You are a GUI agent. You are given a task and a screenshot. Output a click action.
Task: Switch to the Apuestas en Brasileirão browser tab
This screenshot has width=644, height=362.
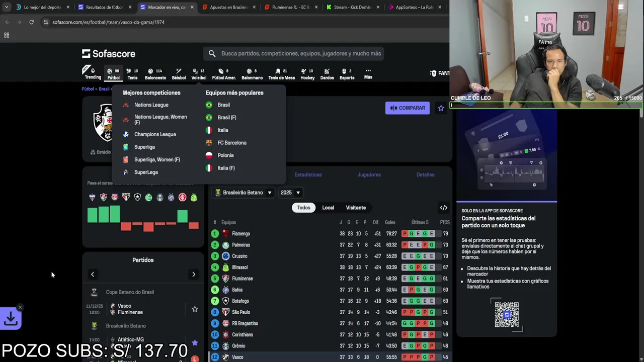click(x=229, y=8)
